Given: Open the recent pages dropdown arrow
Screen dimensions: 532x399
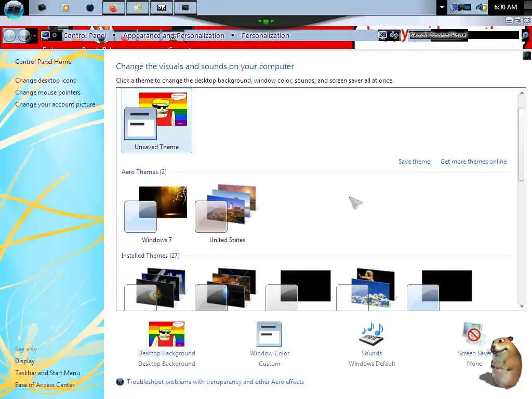Looking at the screenshot, I should (x=35, y=36).
